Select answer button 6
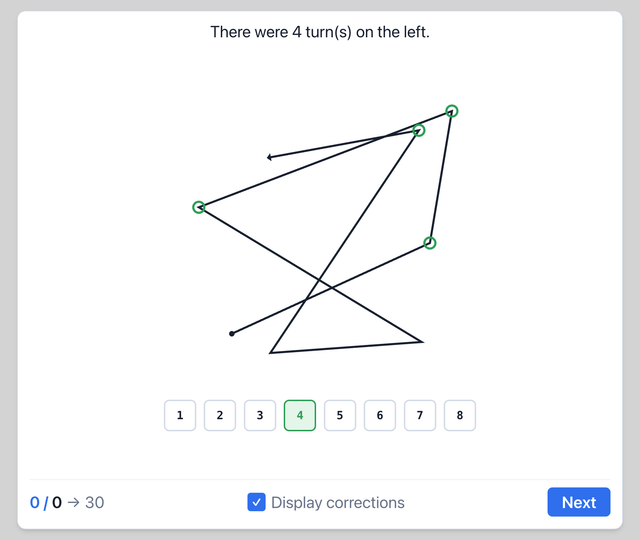The image size is (640, 540). pos(380,415)
